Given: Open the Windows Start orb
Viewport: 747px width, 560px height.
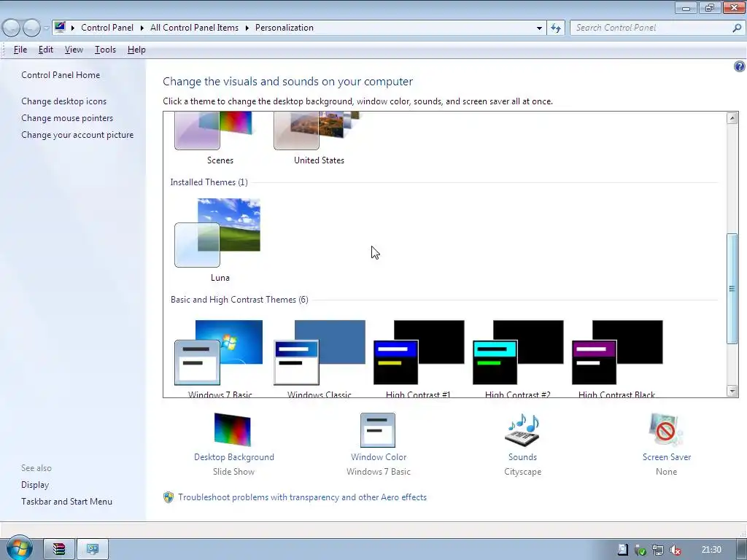Looking at the screenshot, I should (x=19, y=548).
